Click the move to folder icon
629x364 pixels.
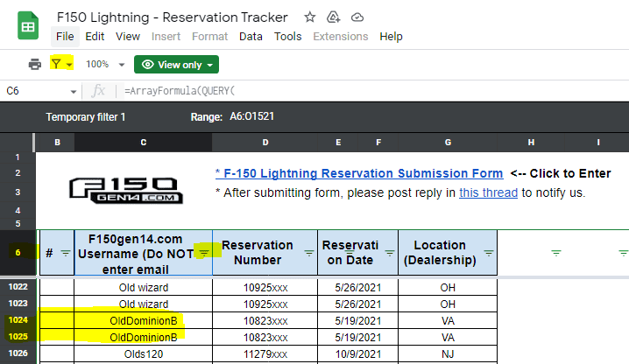tap(333, 17)
